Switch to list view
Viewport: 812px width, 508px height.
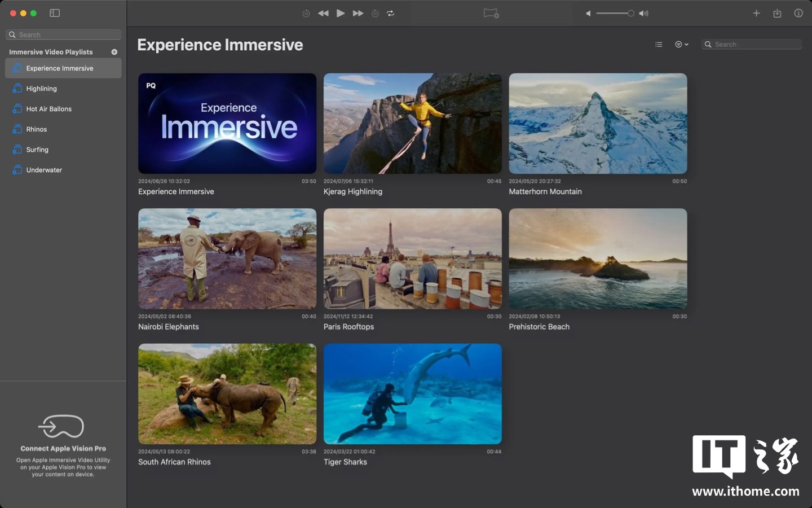[659, 44]
